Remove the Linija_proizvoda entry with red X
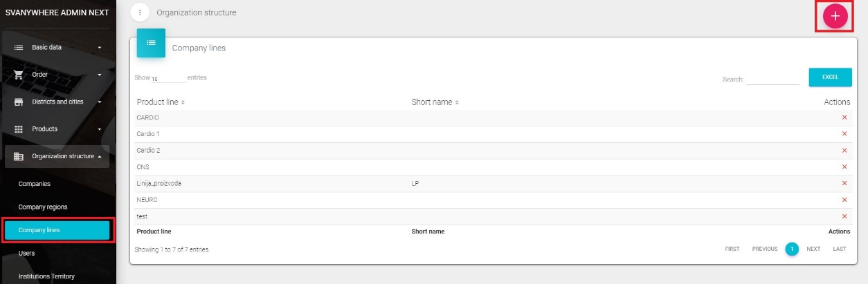This screenshot has width=868, height=284. pyautogui.click(x=844, y=183)
